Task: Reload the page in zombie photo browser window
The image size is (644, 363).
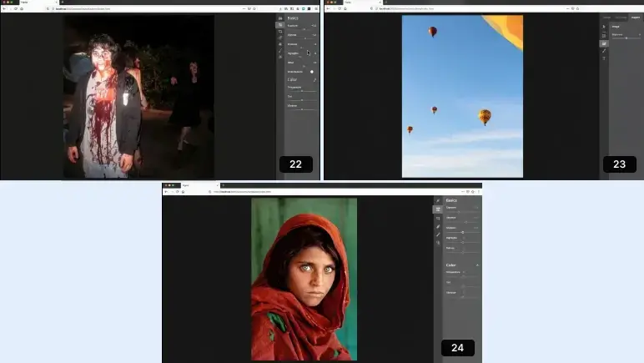Action: (16, 8)
